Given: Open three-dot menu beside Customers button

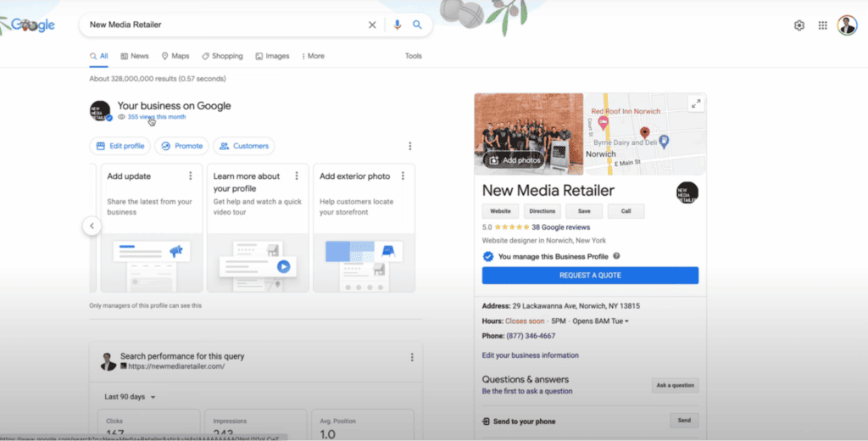Looking at the screenshot, I should pos(409,146).
